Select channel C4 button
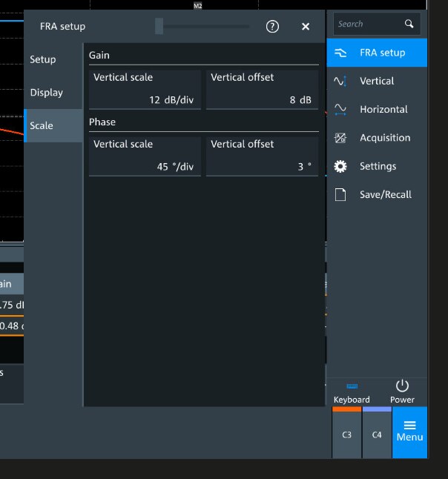448x479 pixels. click(x=377, y=432)
